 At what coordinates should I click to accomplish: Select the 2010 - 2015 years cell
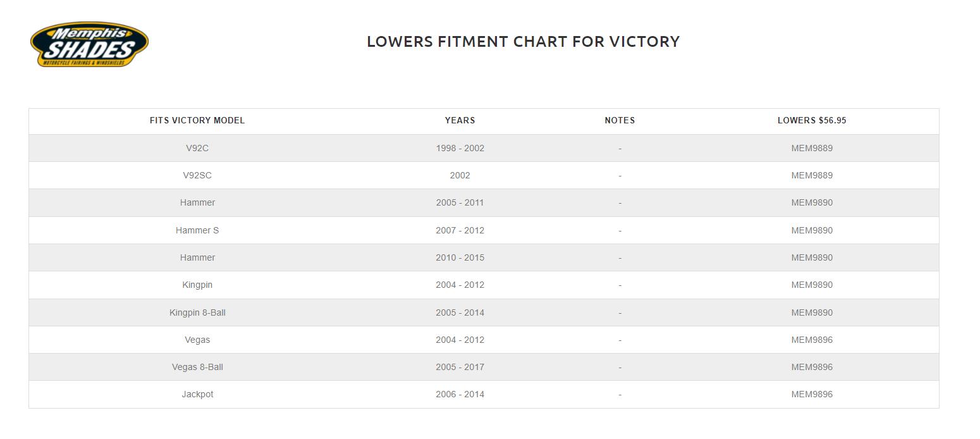(460, 257)
